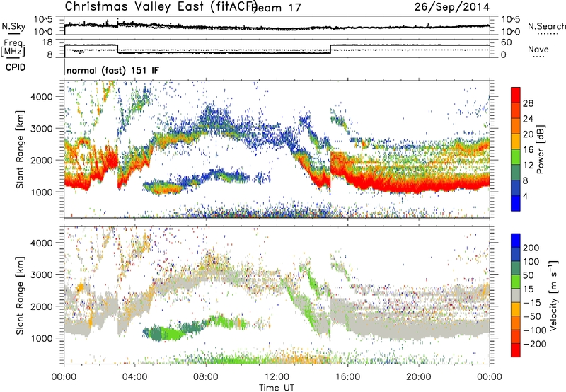Click the 'Time UT' axis title
Screen dimensions: 566x392
277,388
